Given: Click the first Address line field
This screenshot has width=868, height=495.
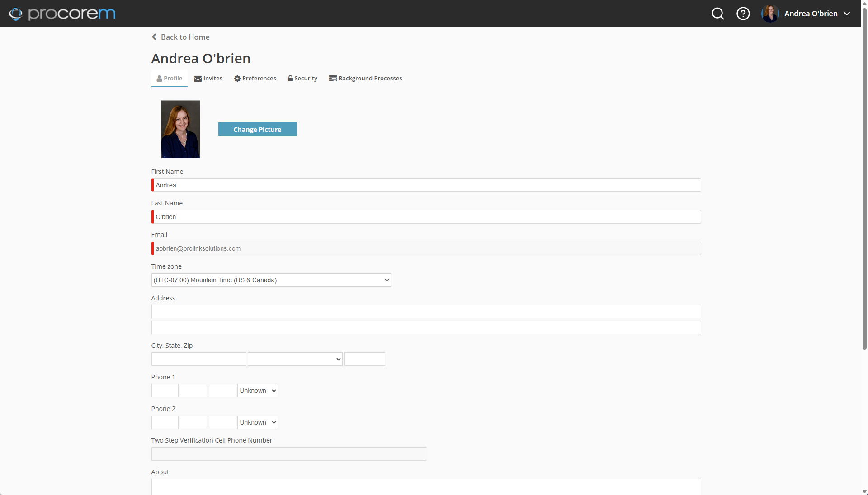Looking at the screenshot, I should [426, 312].
